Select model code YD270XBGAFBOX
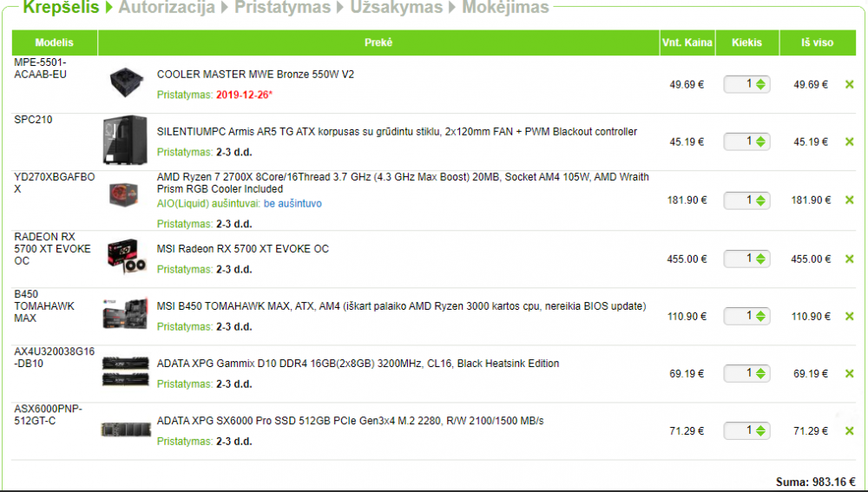The height and width of the screenshot is (492, 868). click(x=54, y=182)
